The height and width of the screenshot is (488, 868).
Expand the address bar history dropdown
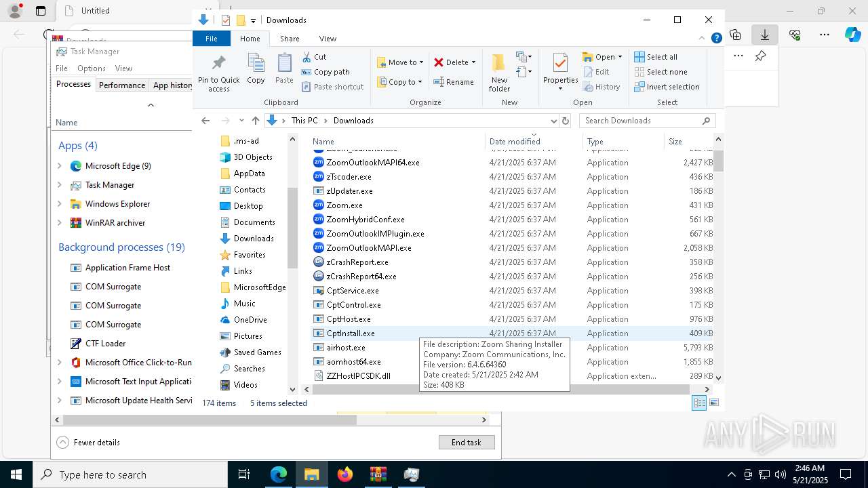553,121
